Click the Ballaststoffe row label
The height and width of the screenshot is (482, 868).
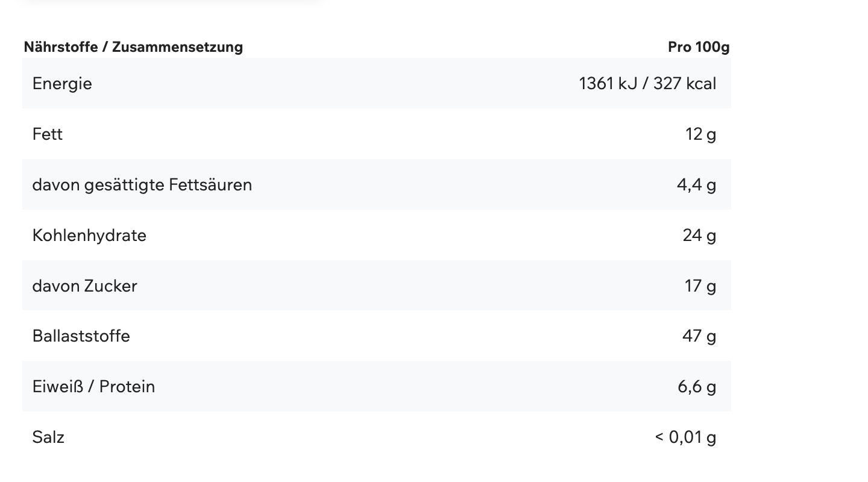coord(81,336)
